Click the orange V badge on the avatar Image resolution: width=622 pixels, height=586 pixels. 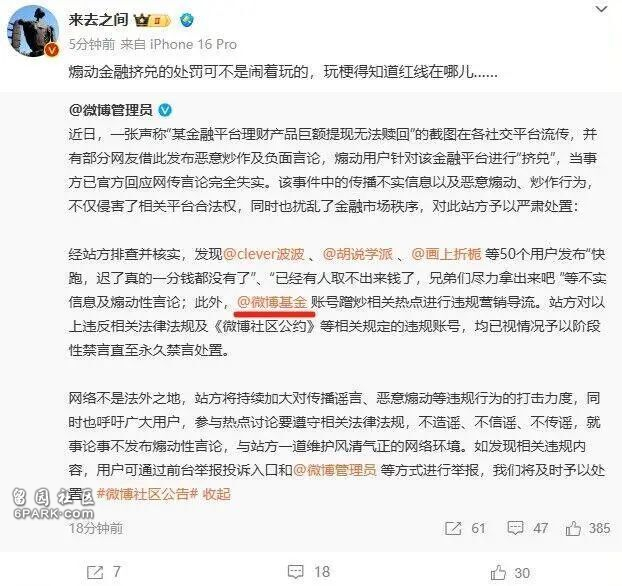click(52, 50)
